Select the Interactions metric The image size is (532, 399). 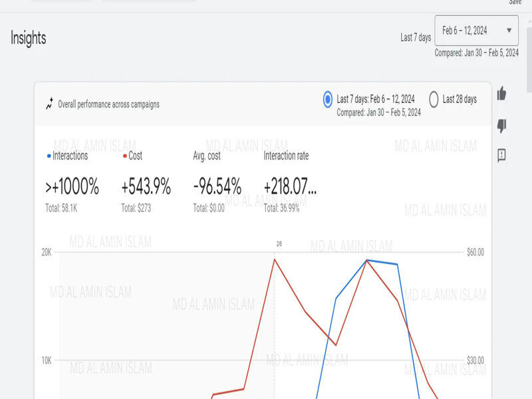70,156
